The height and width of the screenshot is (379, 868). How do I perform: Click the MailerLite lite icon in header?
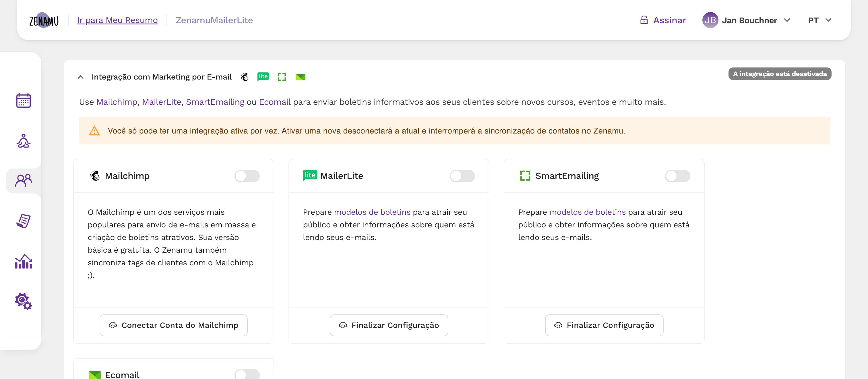[x=263, y=77]
